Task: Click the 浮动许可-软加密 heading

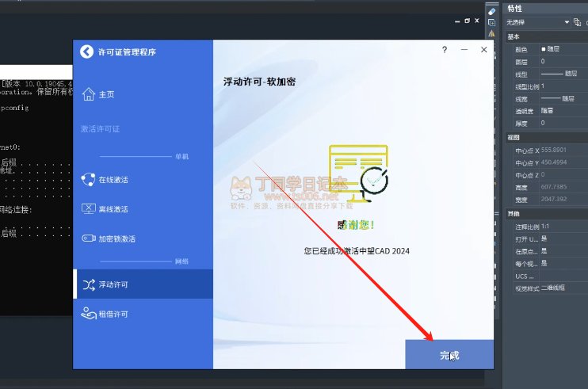Action: coord(259,82)
